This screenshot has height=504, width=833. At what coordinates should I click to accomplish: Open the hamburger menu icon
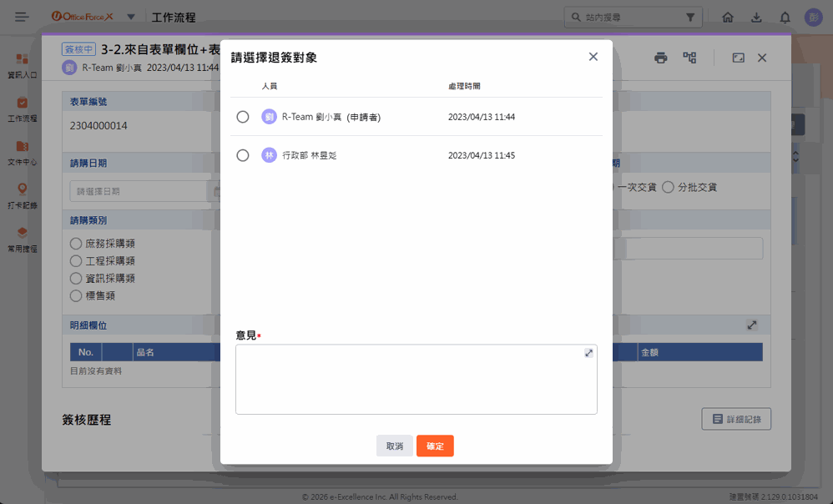pos(22,18)
